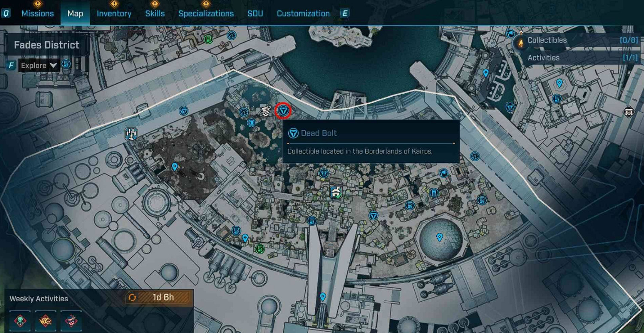Go to the Specializations tab
The height and width of the screenshot is (333, 644).
pyautogui.click(x=206, y=13)
